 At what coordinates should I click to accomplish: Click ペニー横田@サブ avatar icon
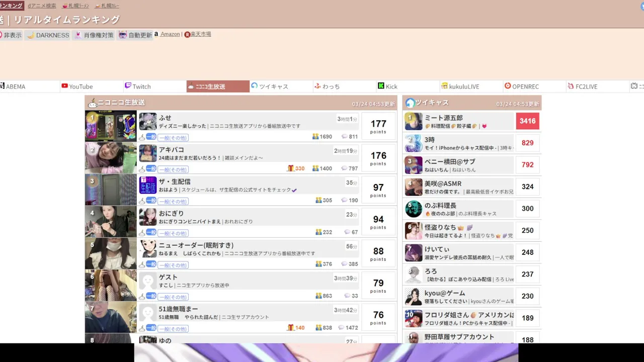414,165
